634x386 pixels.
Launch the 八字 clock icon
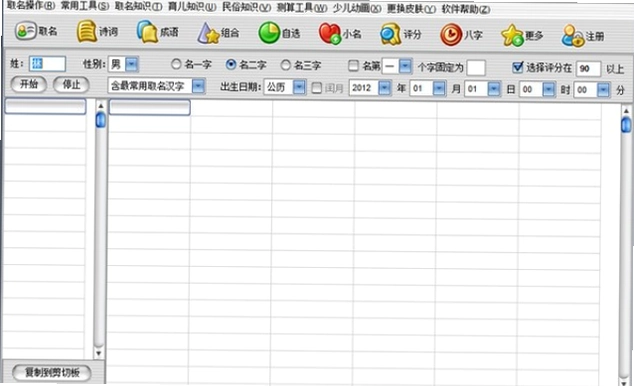451,35
